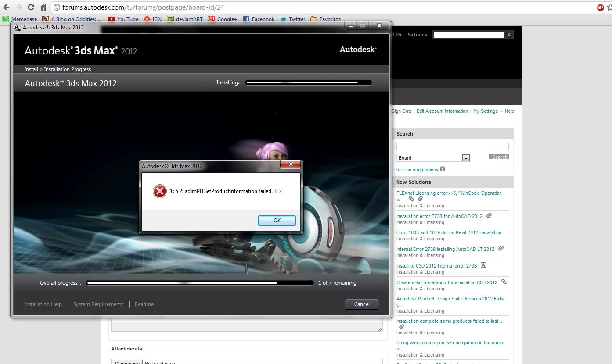Open the Board dropdown in the Search panel

click(433, 158)
